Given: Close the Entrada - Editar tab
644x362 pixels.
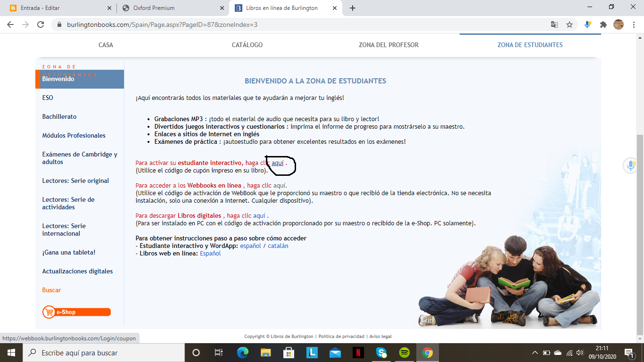Looking at the screenshot, I should point(109,8).
